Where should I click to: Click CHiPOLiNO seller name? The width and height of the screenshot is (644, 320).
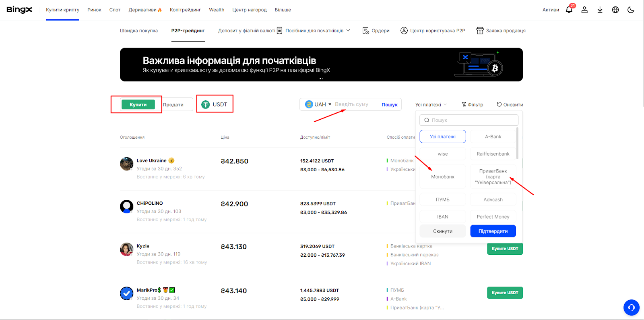pos(150,203)
